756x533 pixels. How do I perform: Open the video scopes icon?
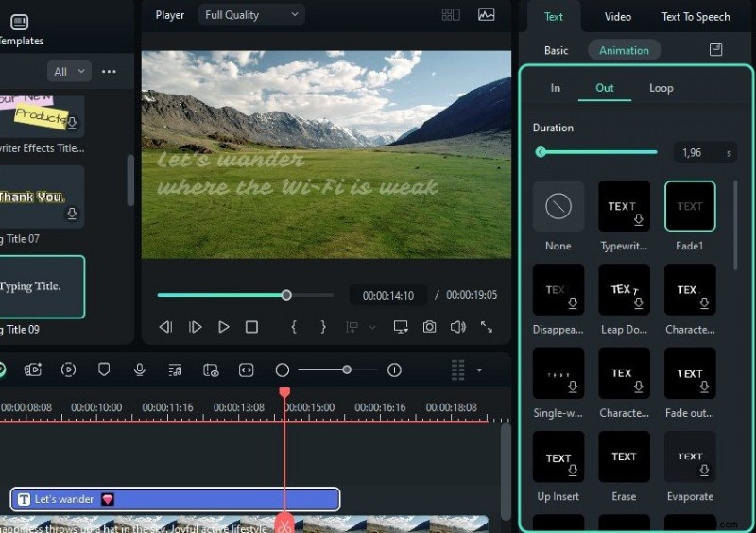click(486, 15)
